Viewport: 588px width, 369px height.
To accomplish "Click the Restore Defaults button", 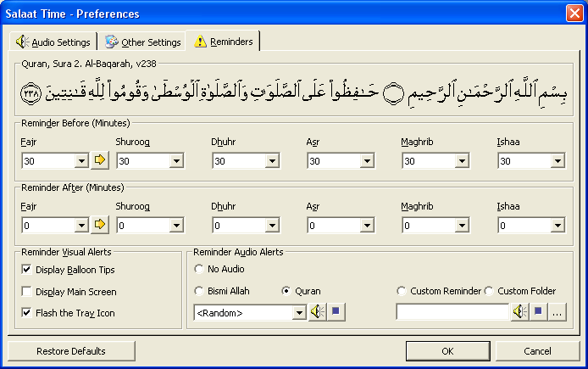I will [71, 351].
